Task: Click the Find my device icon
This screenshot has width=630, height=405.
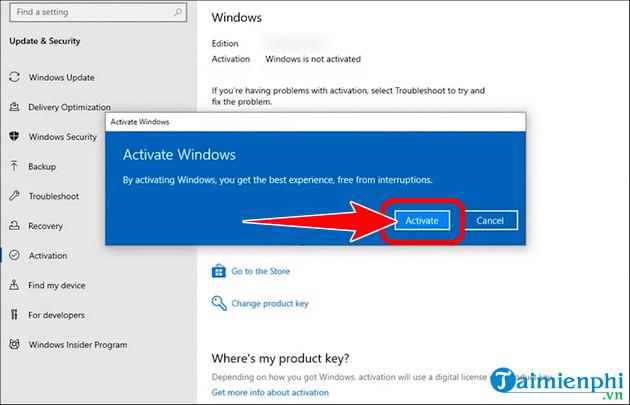Action: click(x=14, y=285)
